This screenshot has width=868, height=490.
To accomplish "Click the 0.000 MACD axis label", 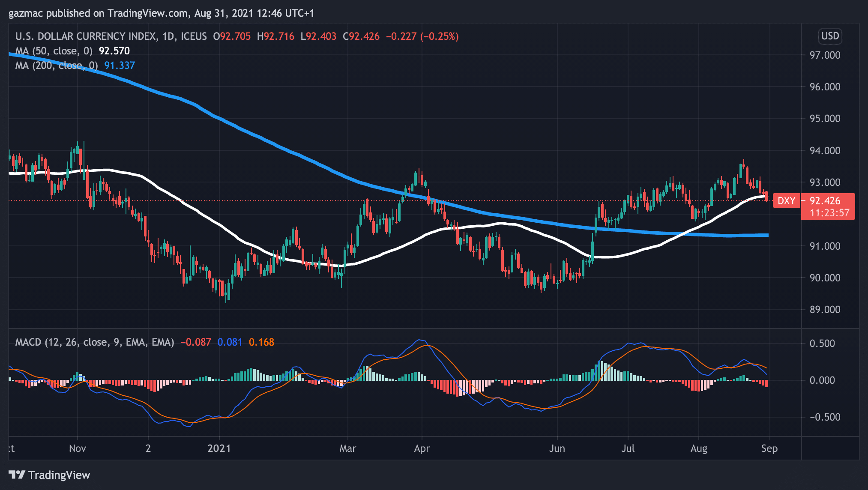I will pos(822,380).
